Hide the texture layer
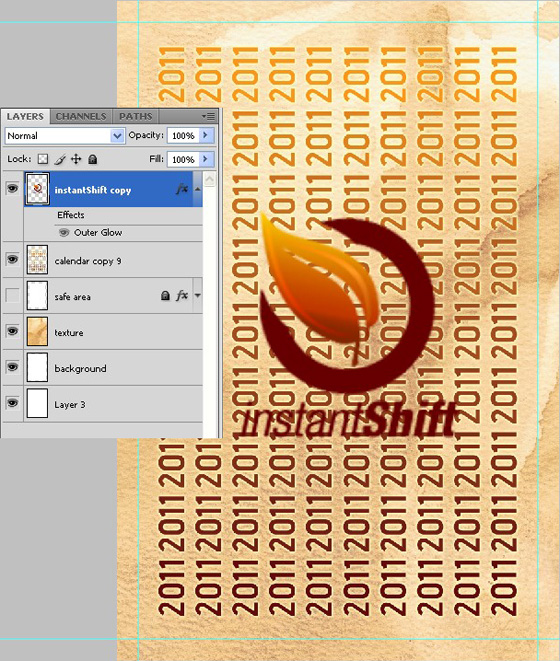Screen dimensions: 560x661 coord(13,331)
